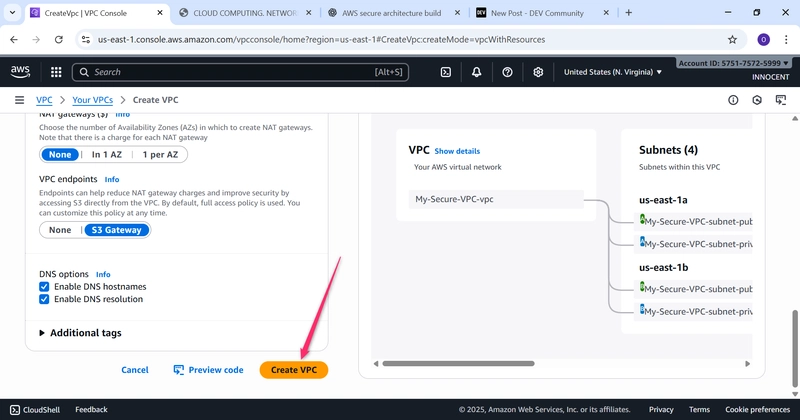
Task: Launch CloudShell from the top navigation bar
Action: 445,72
